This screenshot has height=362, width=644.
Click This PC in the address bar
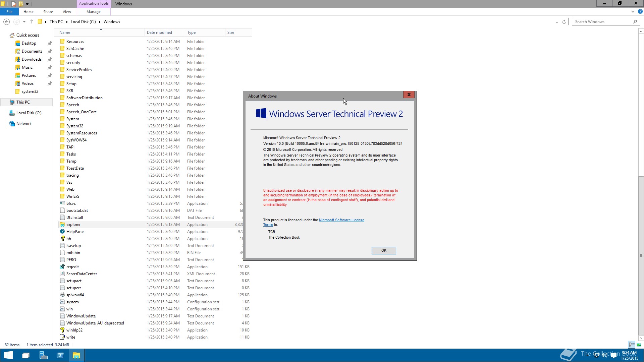[56, 22]
